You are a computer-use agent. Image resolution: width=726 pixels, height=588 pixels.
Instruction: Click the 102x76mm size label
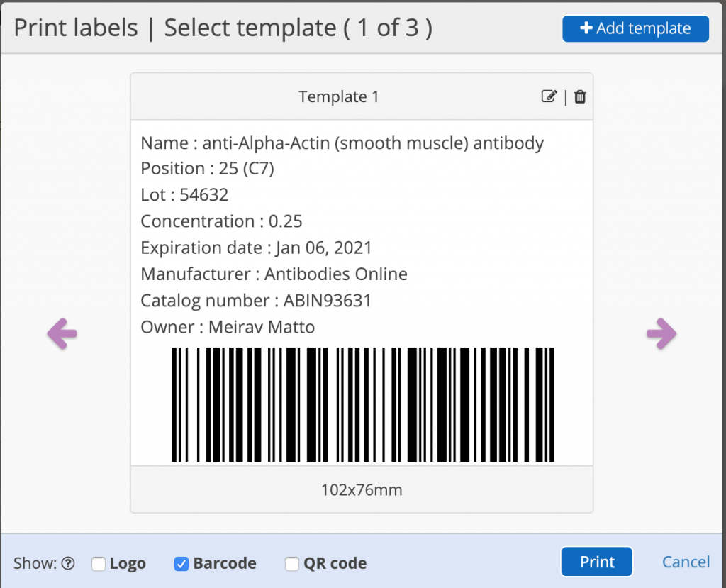[x=362, y=489]
